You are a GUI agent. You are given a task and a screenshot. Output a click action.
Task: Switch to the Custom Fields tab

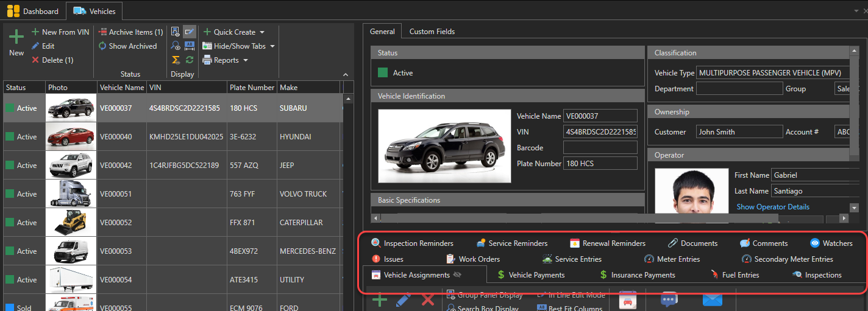tap(432, 31)
